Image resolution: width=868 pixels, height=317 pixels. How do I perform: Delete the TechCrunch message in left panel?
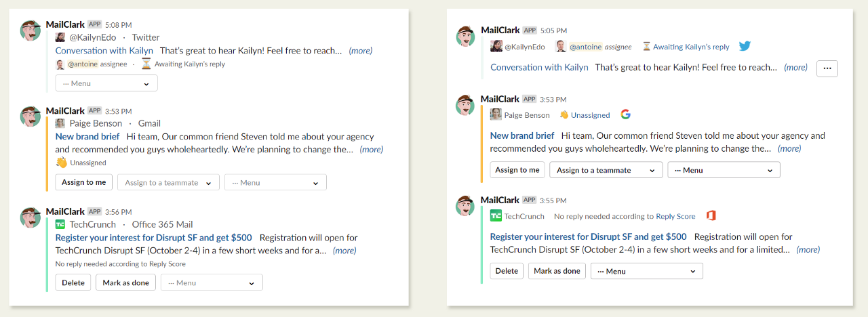point(73,282)
